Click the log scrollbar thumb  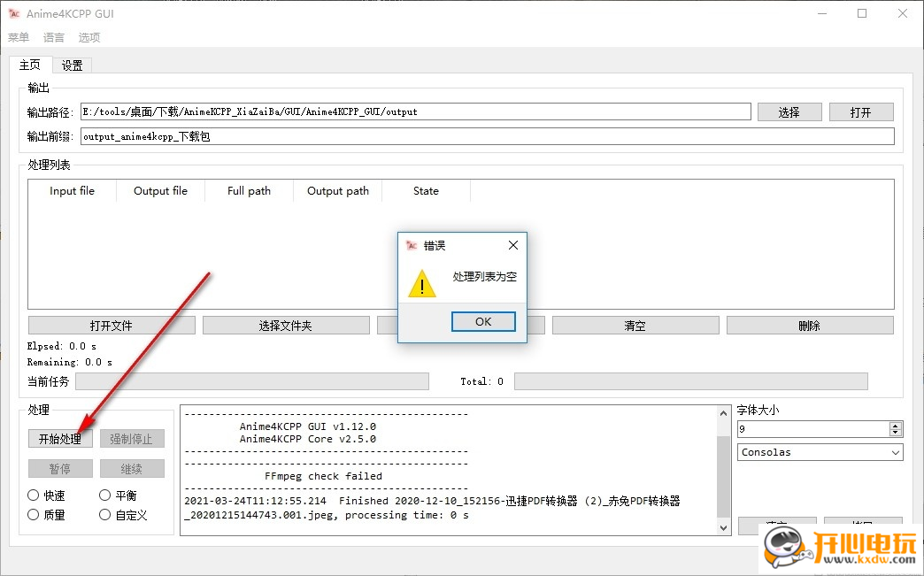click(x=724, y=476)
